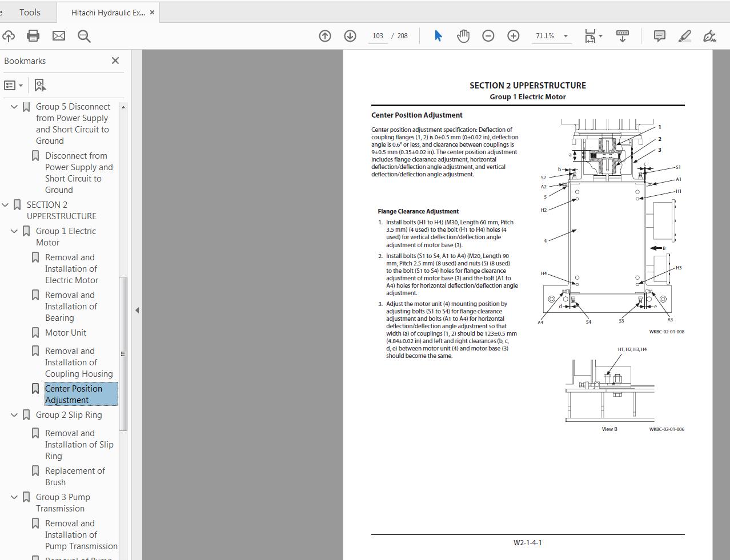Open bookmarks options menu dropdown
This screenshot has width=730, height=560.
pyautogui.click(x=13, y=85)
